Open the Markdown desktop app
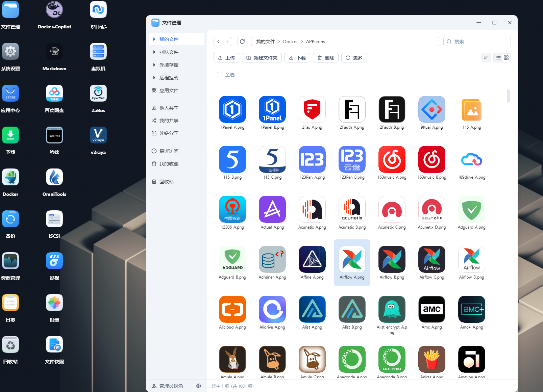Screen dimensions: 543x392 pos(54,52)
